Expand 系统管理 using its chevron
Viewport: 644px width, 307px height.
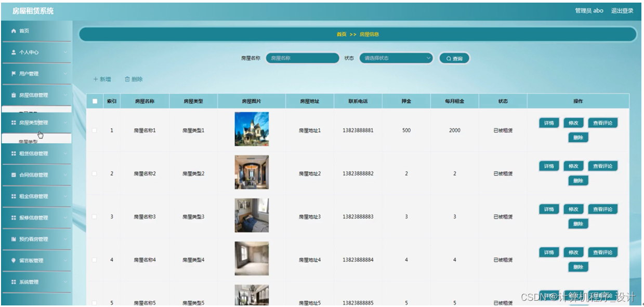pyautogui.click(x=65, y=282)
